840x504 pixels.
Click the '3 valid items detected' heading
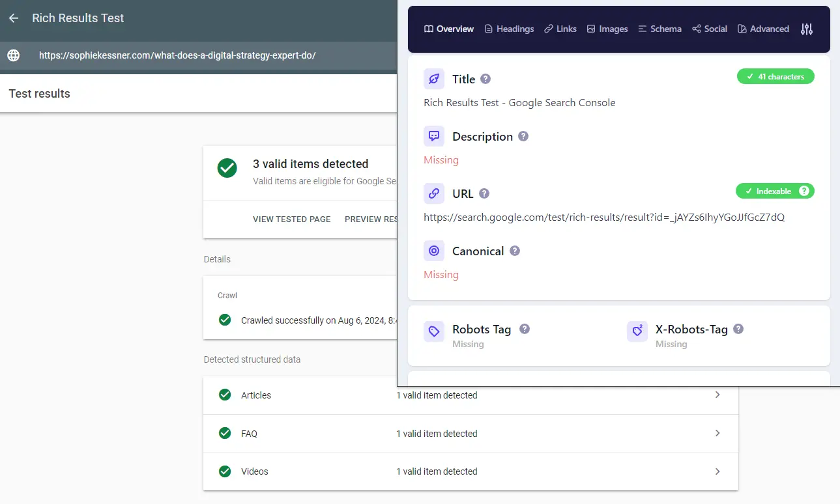coord(311,164)
